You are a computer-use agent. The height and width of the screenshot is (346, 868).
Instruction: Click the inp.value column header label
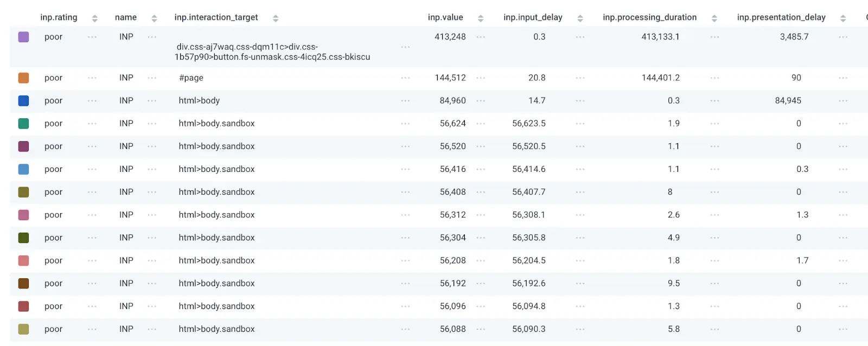tap(445, 17)
